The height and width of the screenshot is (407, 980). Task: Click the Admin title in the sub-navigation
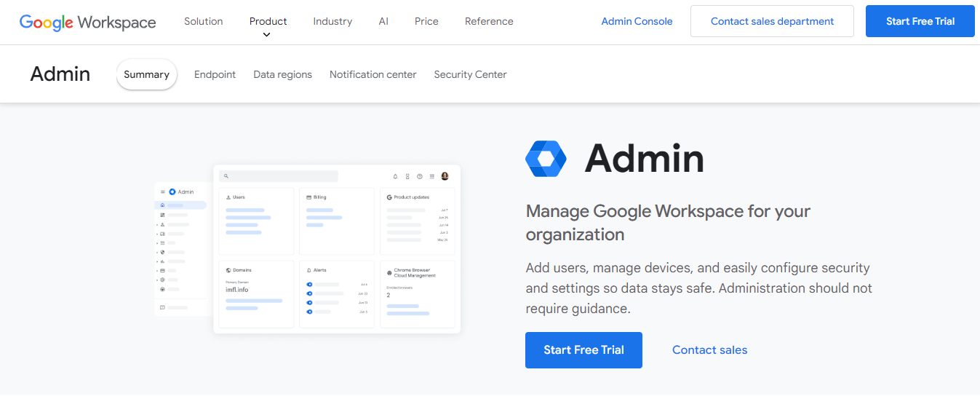tap(60, 74)
